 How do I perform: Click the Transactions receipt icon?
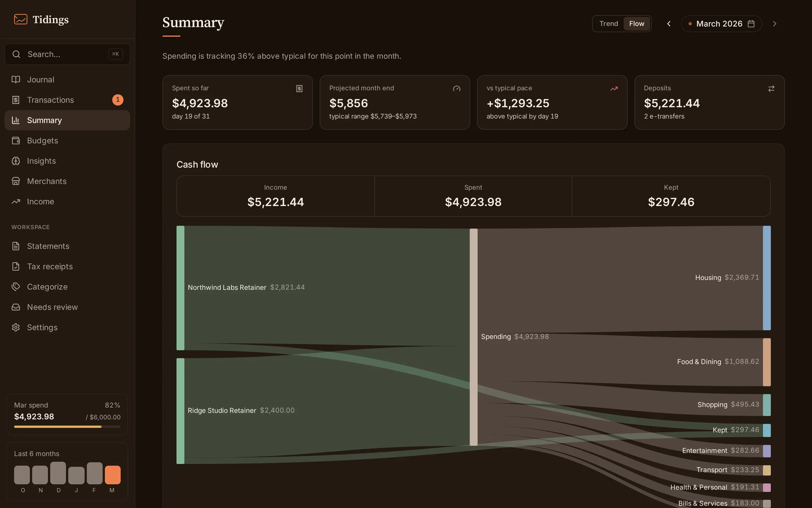[x=16, y=100]
